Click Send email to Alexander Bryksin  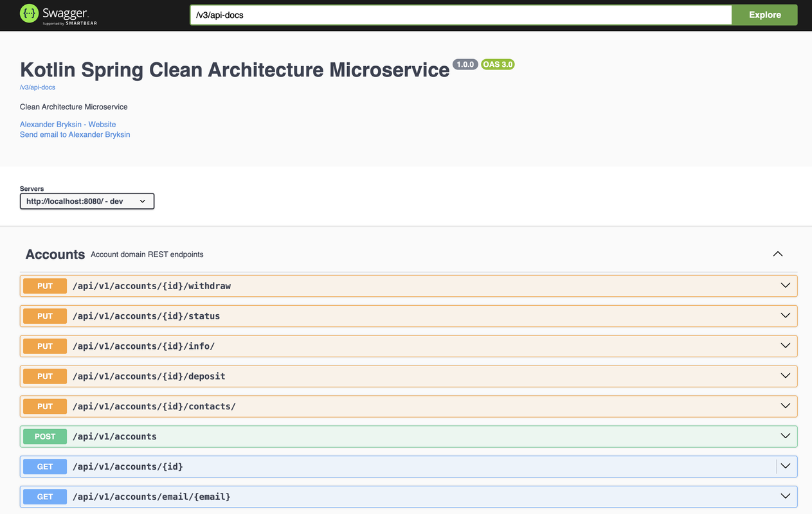pyautogui.click(x=75, y=135)
